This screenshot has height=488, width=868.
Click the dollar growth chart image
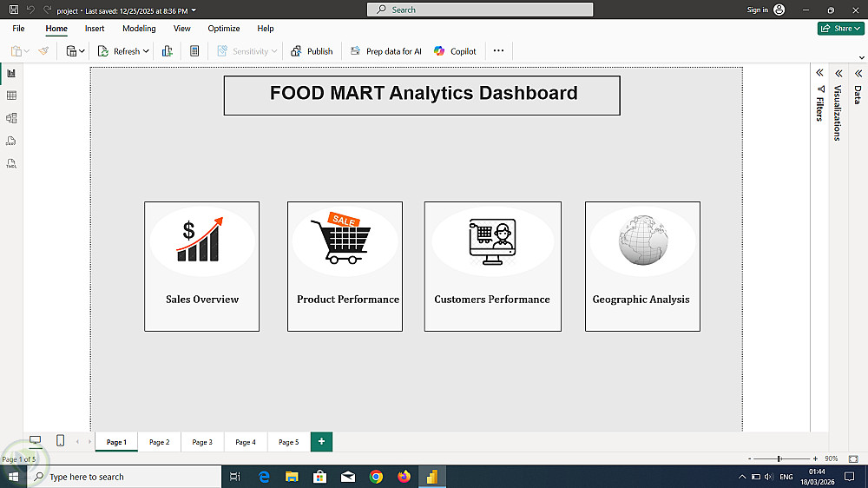coord(200,240)
